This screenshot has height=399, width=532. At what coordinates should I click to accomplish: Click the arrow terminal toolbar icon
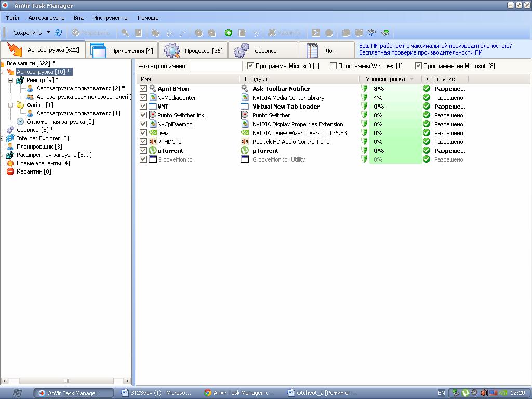coord(316,33)
